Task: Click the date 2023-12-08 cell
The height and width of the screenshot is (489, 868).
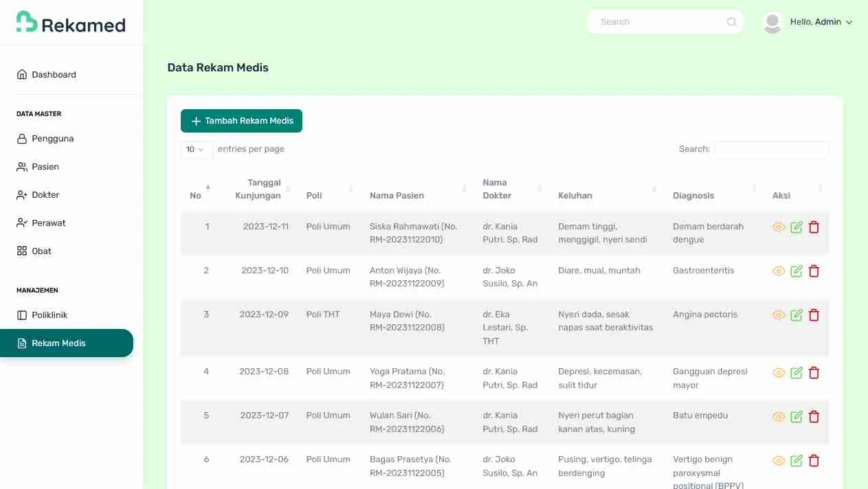Action: pos(264,371)
